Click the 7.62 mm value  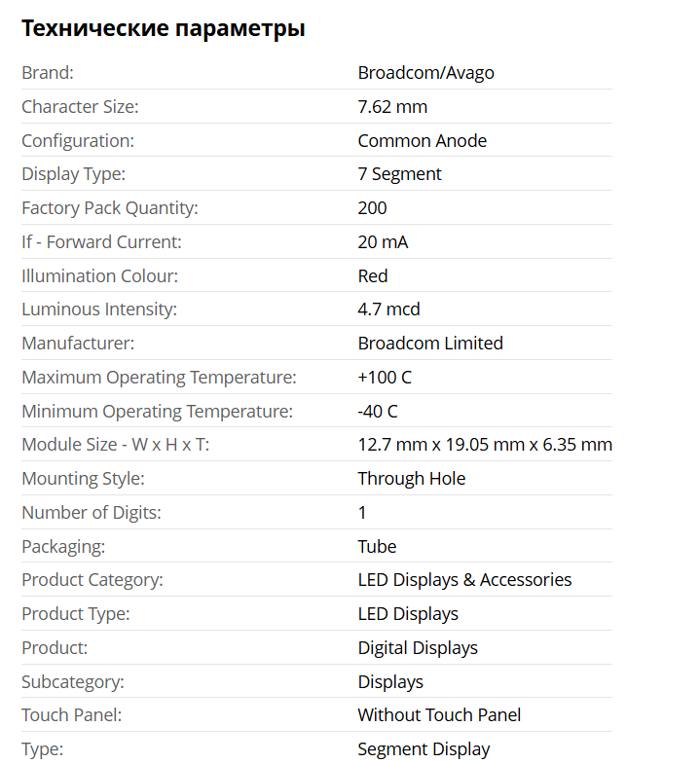(x=392, y=107)
